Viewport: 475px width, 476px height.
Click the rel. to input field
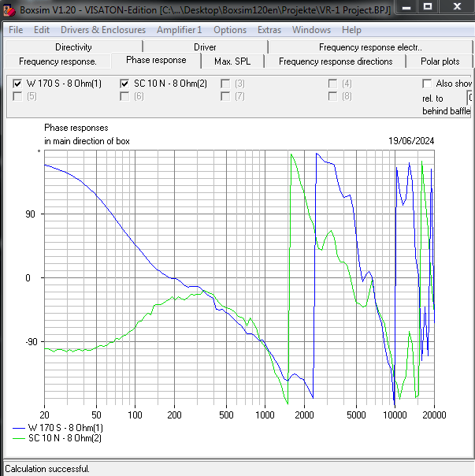[x=469, y=98]
